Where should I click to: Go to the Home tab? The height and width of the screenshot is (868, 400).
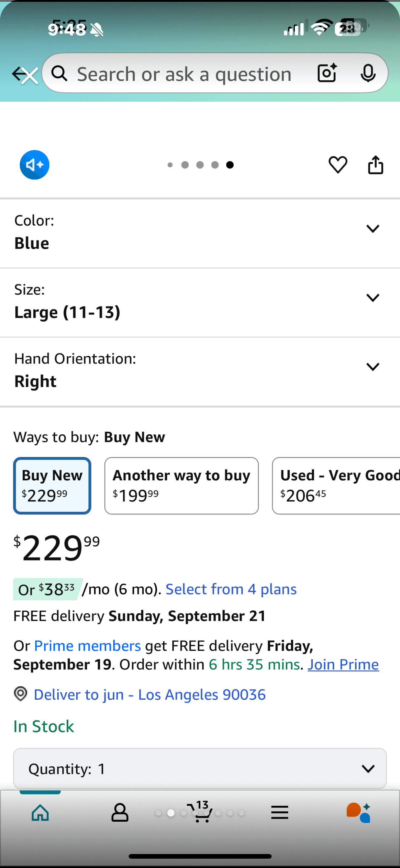pyautogui.click(x=40, y=813)
